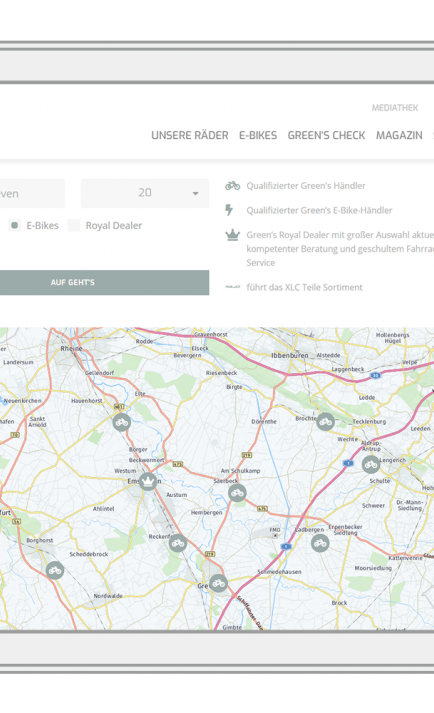Click the XLC logo icon in legend
Screen dimensions: 434x713
[232, 287]
